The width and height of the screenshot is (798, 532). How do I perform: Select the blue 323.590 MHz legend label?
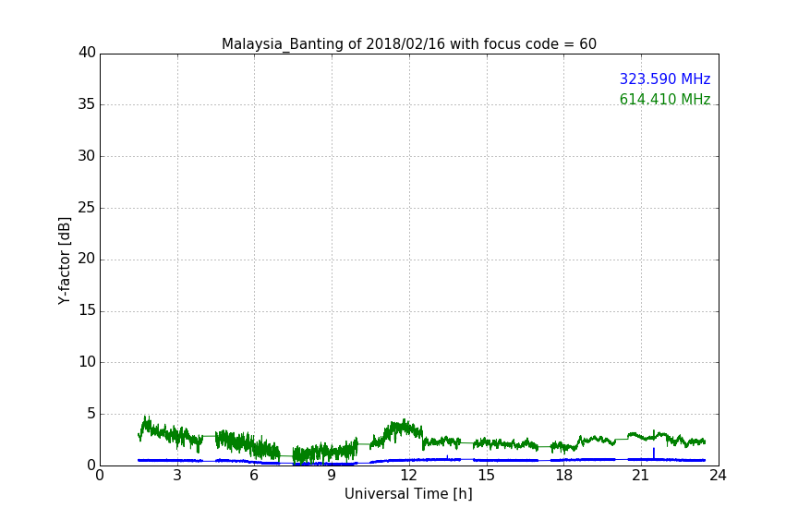[x=665, y=79]
